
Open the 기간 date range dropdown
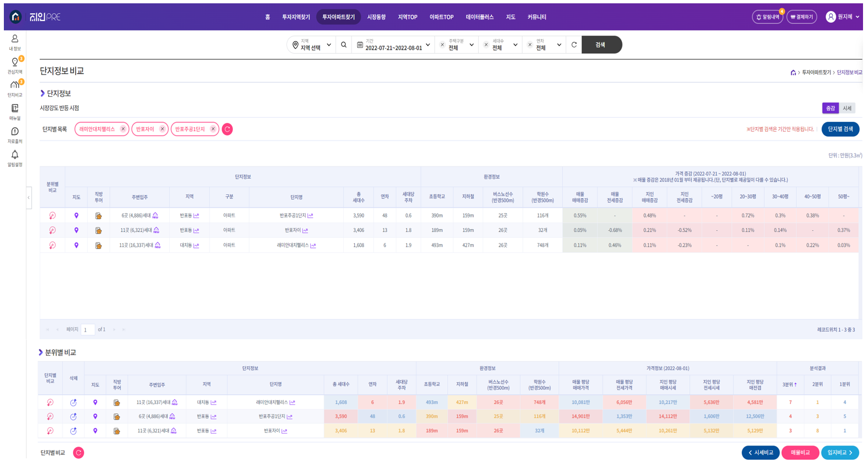(x=393, y=45)
